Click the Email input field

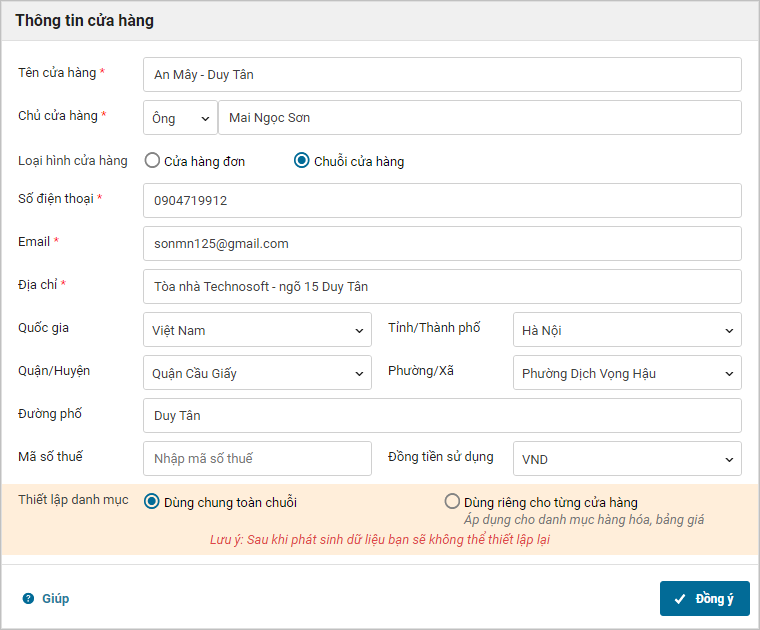pos(442,244)
